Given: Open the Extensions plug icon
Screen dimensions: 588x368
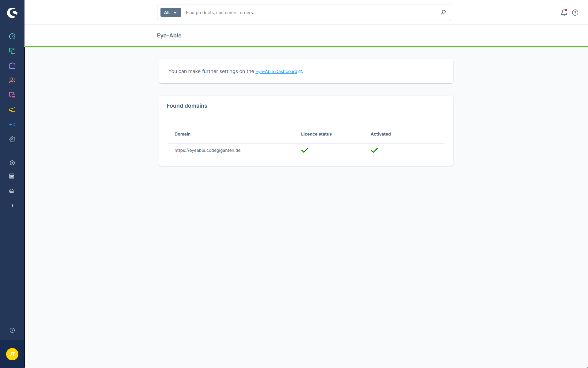Looking at the screenshot, I should coord(12,125).
